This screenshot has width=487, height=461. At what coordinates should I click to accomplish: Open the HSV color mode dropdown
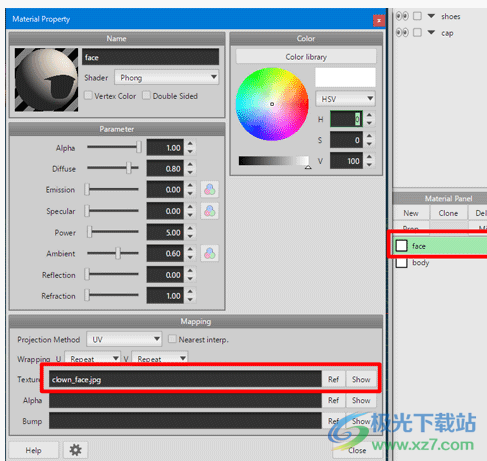click(345, 99)
